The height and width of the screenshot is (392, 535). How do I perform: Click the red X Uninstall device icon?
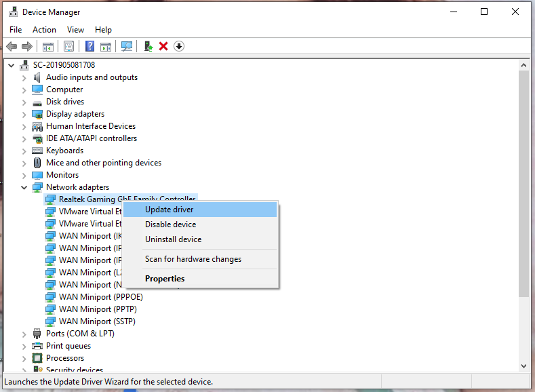163,46
